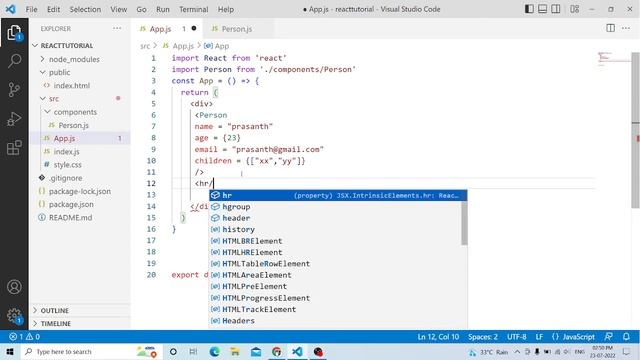640x360 pixels.
Task: Open the Manage gear icon
Action: coord(14,316)
